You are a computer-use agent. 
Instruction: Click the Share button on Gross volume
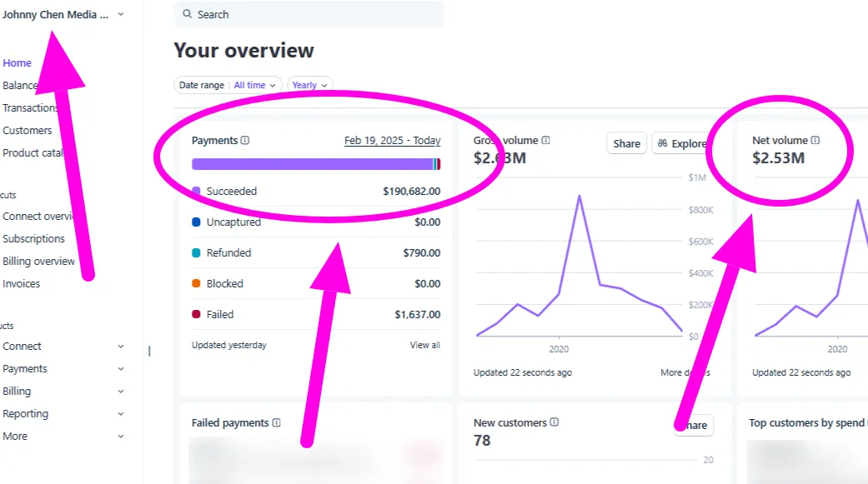click(627, 143)
